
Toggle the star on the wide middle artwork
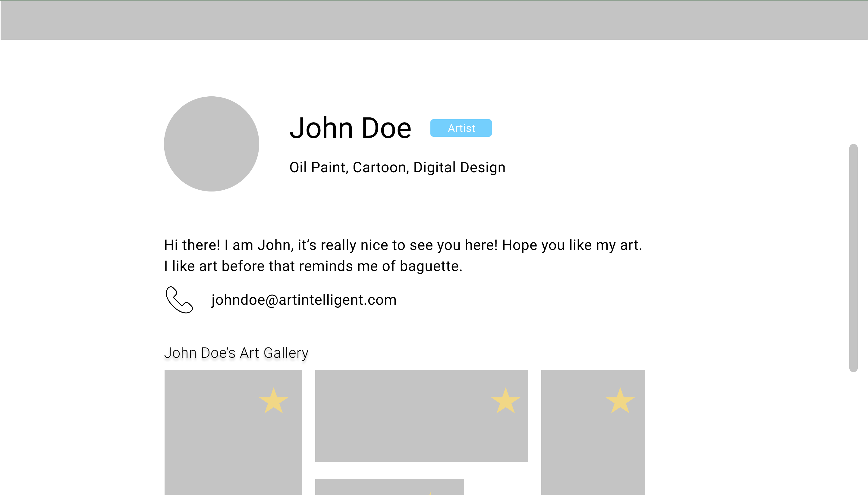pos(505,400)
